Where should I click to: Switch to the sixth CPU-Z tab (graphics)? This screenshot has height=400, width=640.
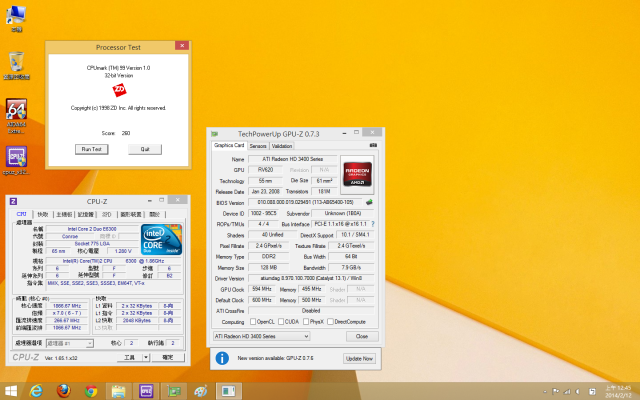(131, 214)
